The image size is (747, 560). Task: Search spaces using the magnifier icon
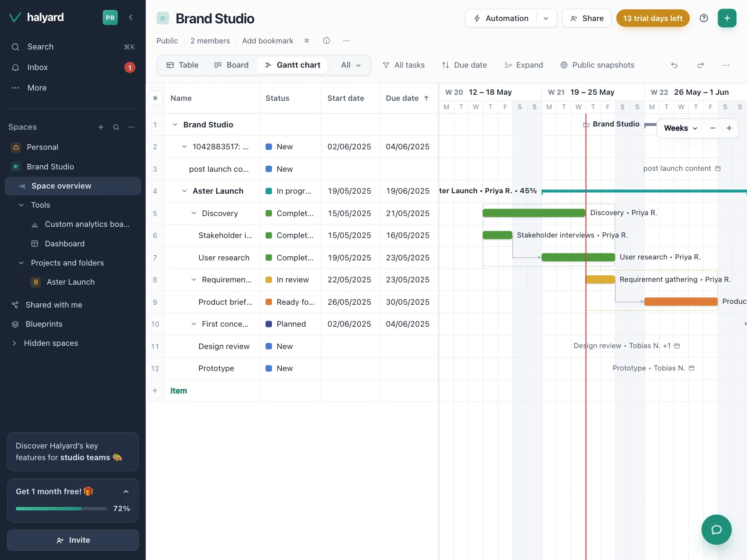(x=116, y=127)
